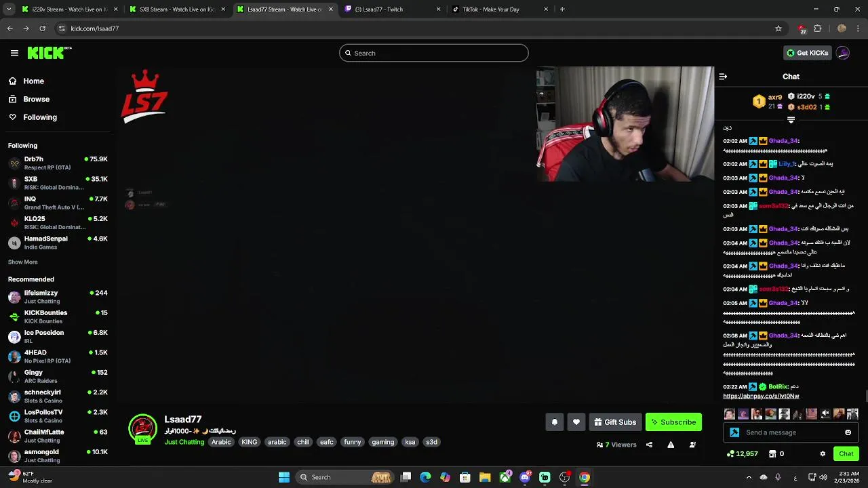Open Drb7h followed channel

coord(58,163)
